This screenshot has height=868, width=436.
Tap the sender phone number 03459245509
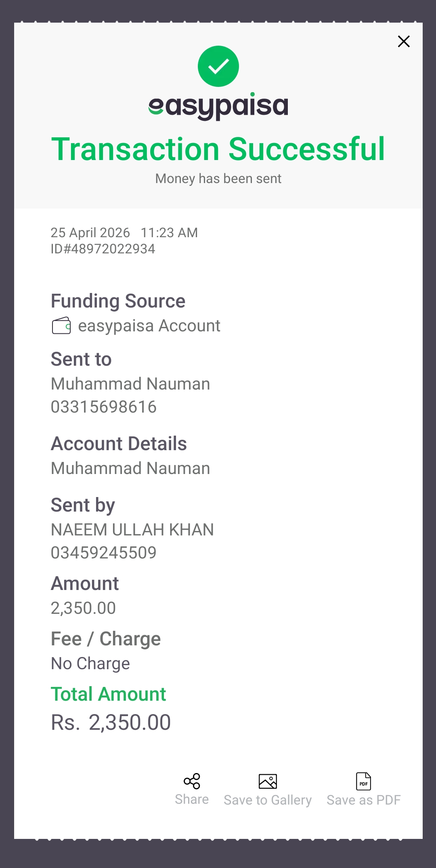click(x=104, y=553)
